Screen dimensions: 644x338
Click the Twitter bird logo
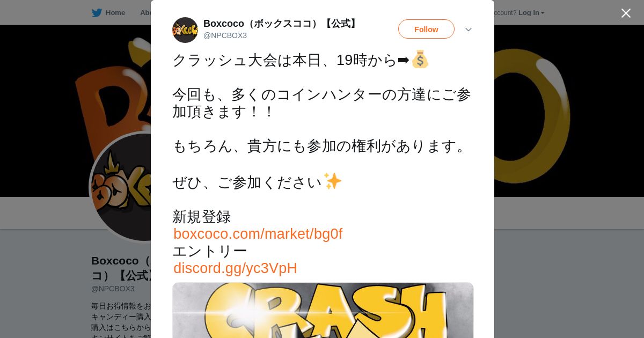click(x=97, y=13)
